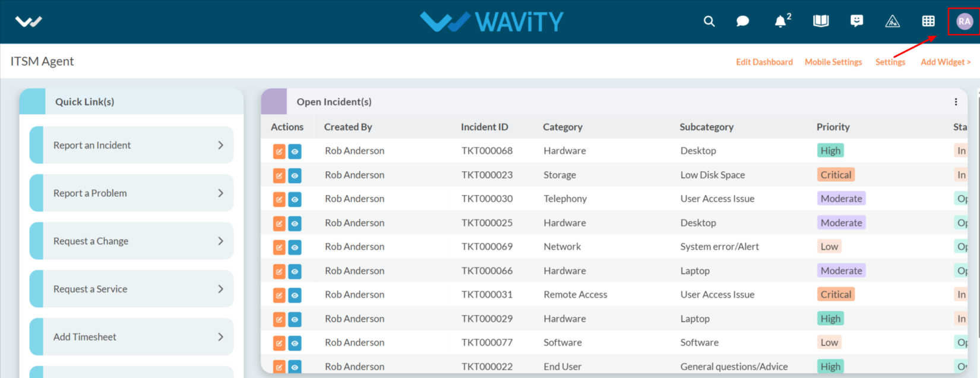
Task: Click Critical priority badge for TKT000023
Action: 836,175
